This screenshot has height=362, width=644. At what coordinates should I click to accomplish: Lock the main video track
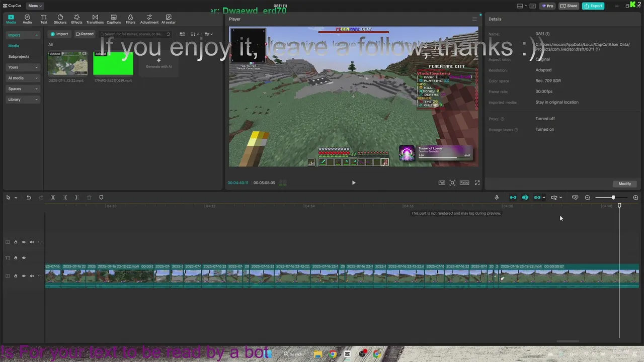click(x=16, y=276)
